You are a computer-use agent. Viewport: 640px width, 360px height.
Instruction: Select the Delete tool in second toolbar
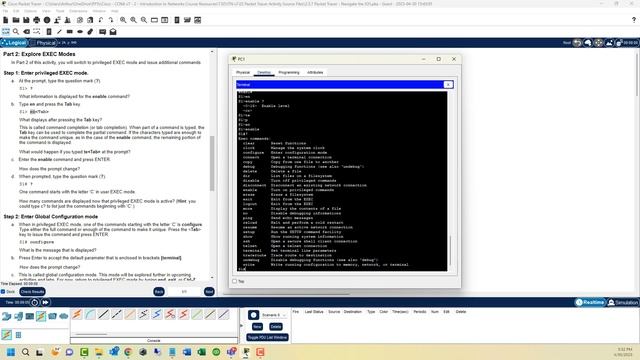27,31
